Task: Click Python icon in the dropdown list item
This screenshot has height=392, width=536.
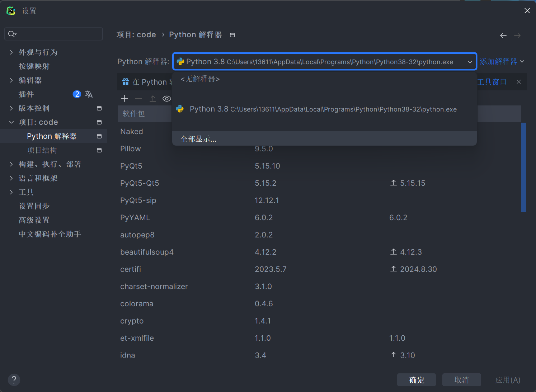Action: pyautogui.click(x=180, y=109)
